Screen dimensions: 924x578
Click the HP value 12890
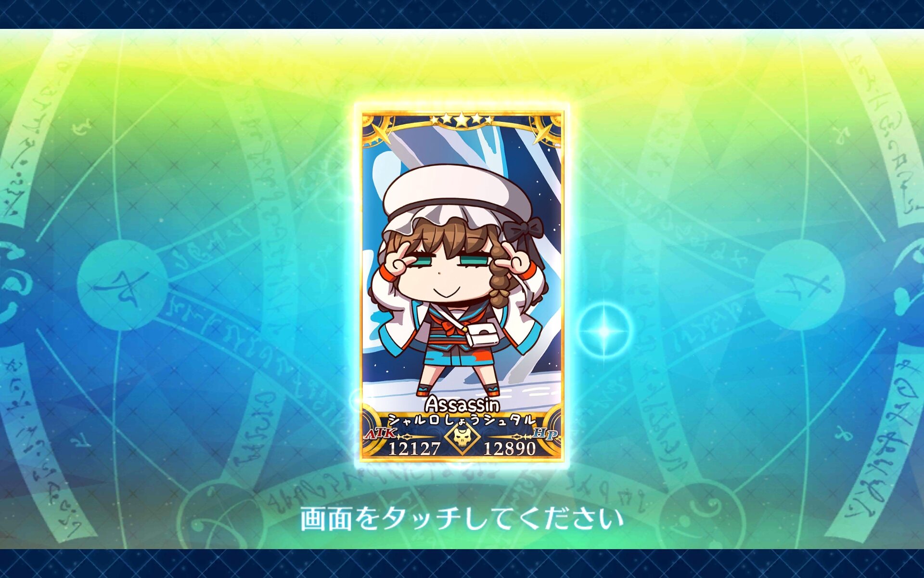pos(509,448)
